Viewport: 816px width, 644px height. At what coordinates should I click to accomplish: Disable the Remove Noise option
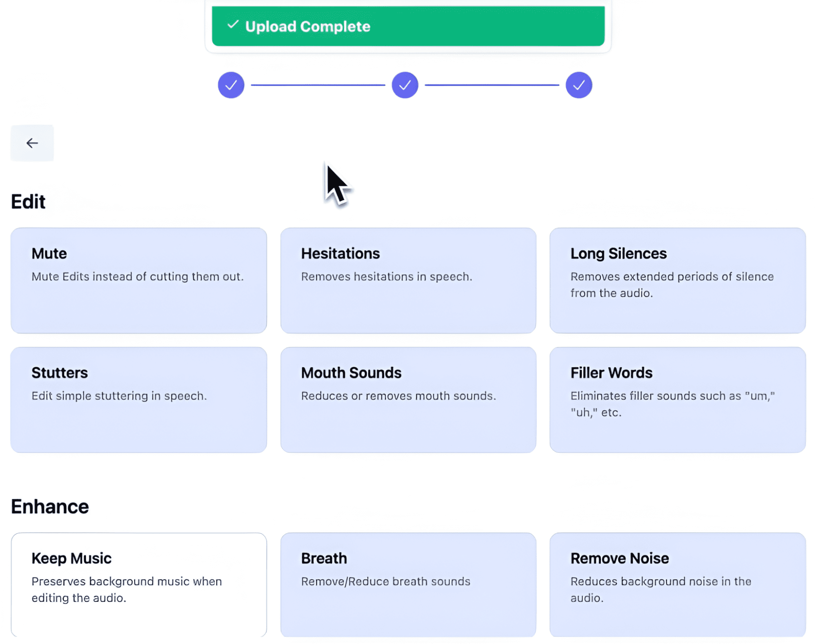click(x=677, y=584)
